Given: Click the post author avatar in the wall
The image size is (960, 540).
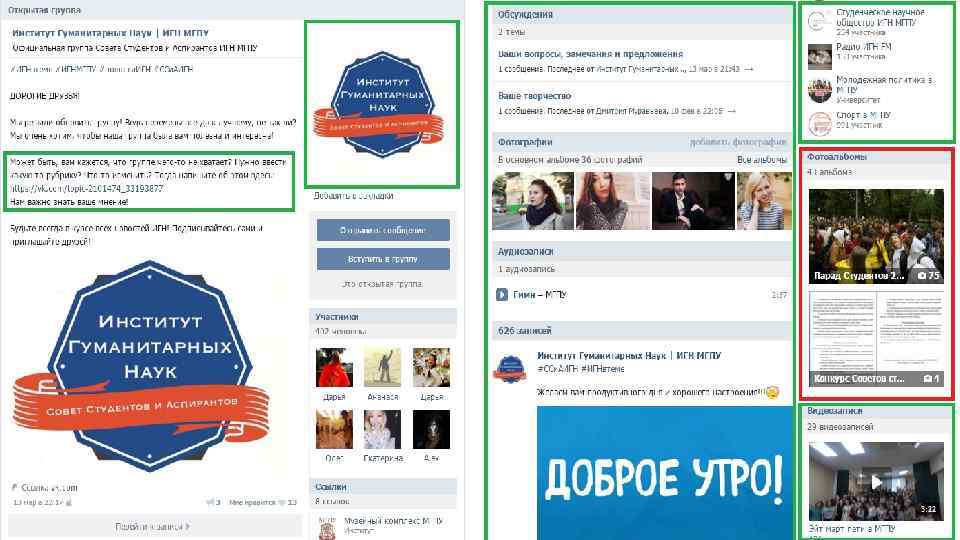Looking at the screenshot, I should pyautogui.click(x=510, y=368).
